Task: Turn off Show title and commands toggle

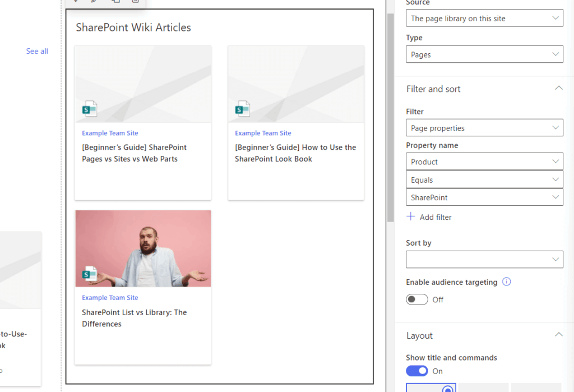Action: point(416,371)
